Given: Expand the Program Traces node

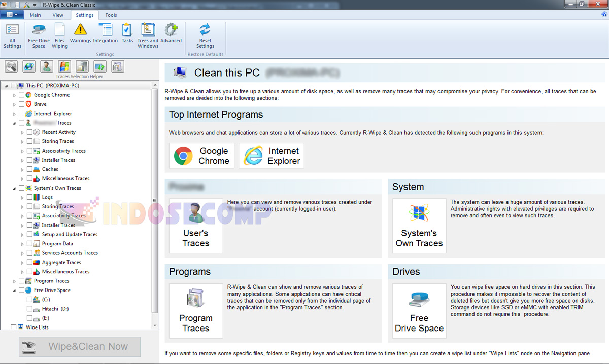Looking at the screenshot, I should pyautogui.click(x=14, y=281).
